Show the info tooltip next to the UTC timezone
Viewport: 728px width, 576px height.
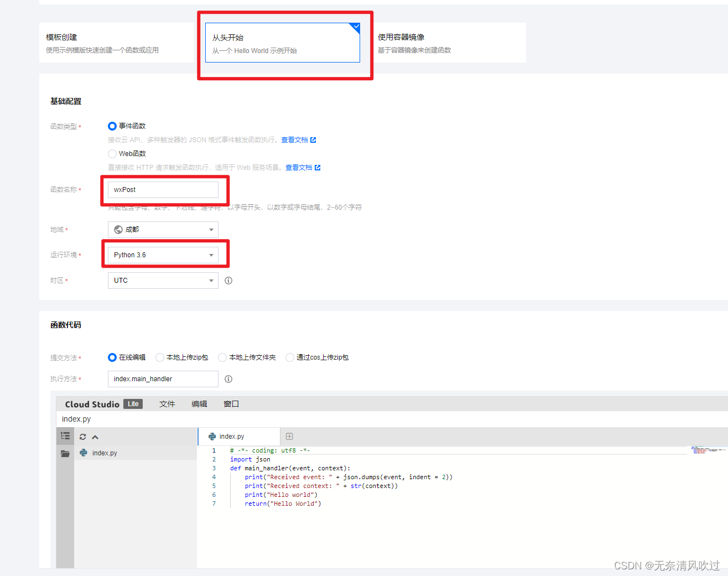(228, 281)
